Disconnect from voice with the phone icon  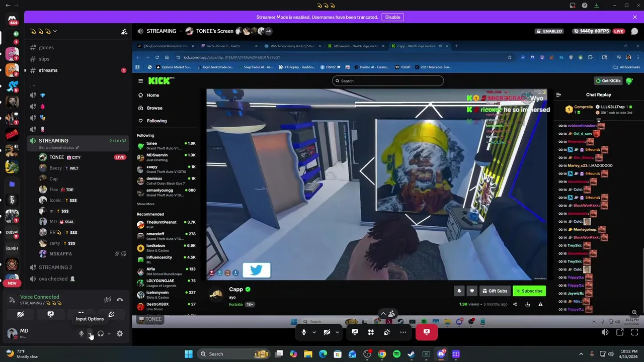click(120, 300)
